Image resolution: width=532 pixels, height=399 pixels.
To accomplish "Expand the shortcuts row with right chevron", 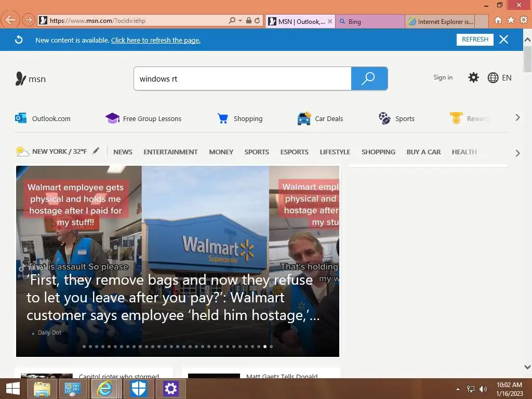I will point(517,118).
